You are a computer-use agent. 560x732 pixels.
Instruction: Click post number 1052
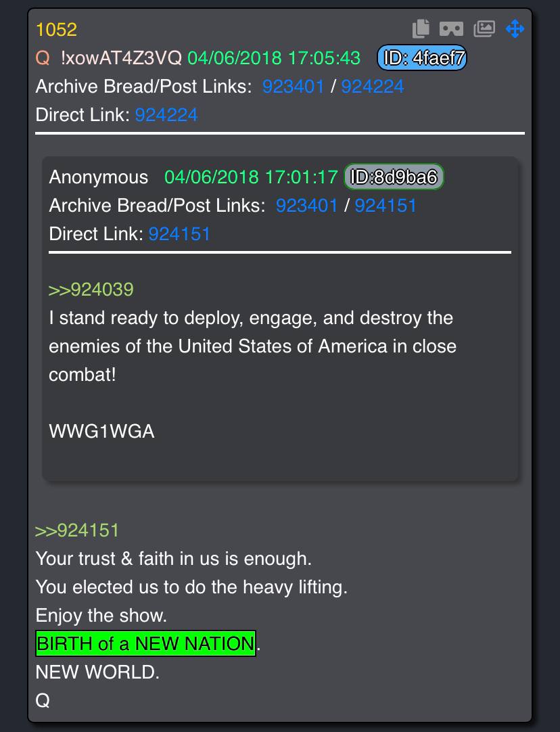56,29
